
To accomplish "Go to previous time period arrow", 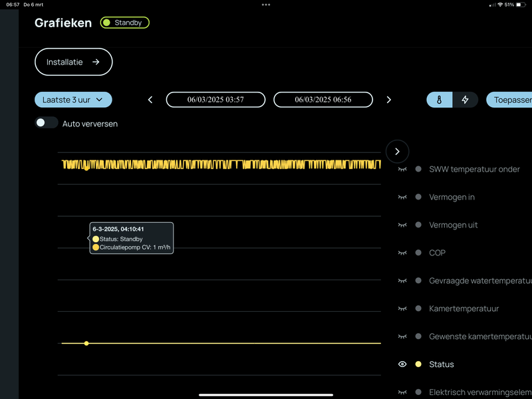I will (150, 100).
